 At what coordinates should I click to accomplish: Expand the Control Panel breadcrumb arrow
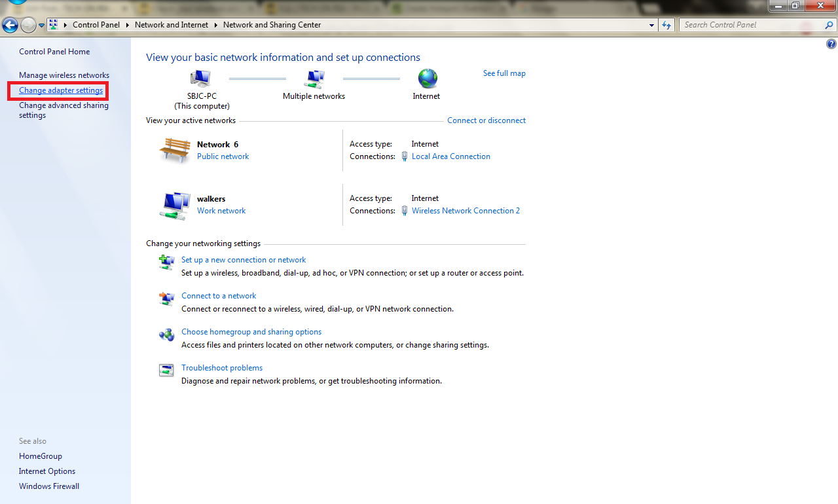pyautogui.click(x=128, y=25)
